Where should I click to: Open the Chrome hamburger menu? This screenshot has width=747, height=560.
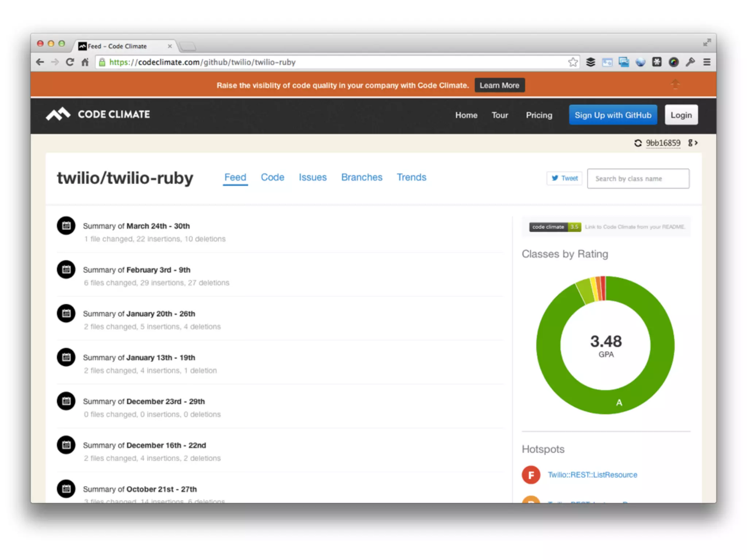pos(707,62)
